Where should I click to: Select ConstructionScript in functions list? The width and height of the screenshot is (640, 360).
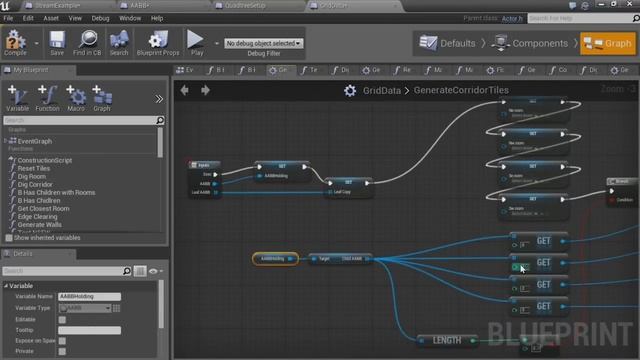click(44, 160)
